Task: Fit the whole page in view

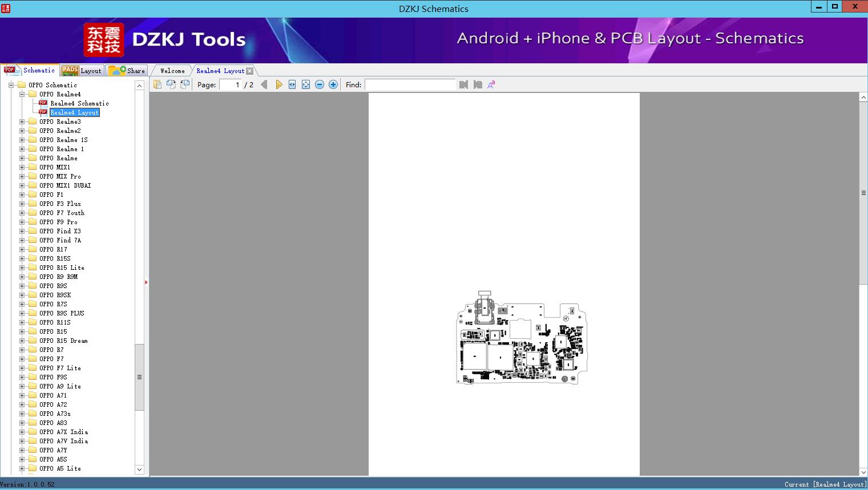Action: 306,84
